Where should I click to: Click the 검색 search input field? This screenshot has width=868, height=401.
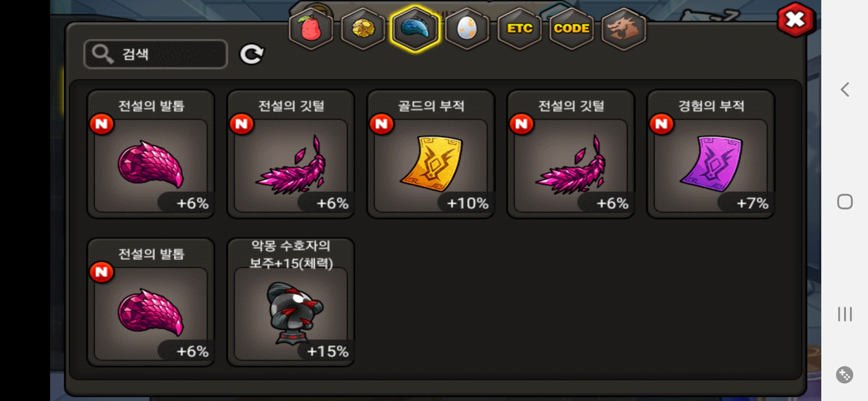click(x=155, y=54)
